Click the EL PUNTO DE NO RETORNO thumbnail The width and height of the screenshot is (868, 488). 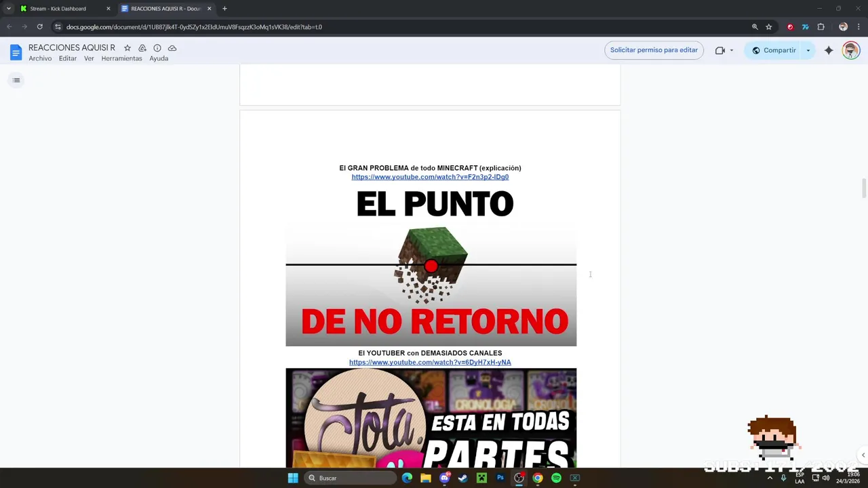(x=431, y=265)
